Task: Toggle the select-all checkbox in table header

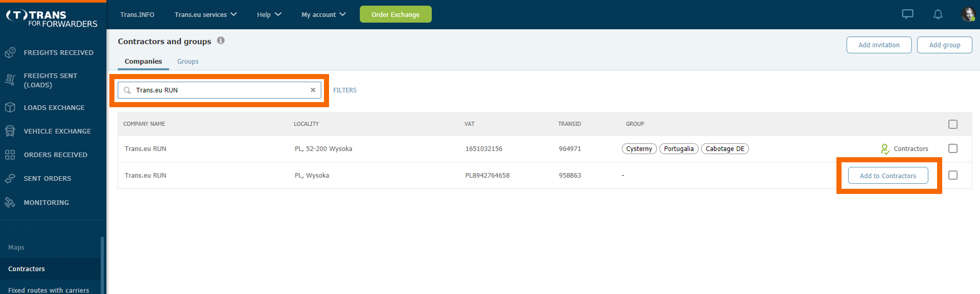Action: click(953, 124)
